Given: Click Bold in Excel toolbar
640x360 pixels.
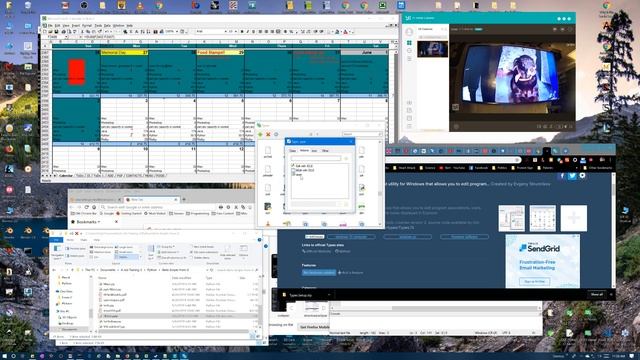Looking at the screenshot, I should (x=242, y=31).
